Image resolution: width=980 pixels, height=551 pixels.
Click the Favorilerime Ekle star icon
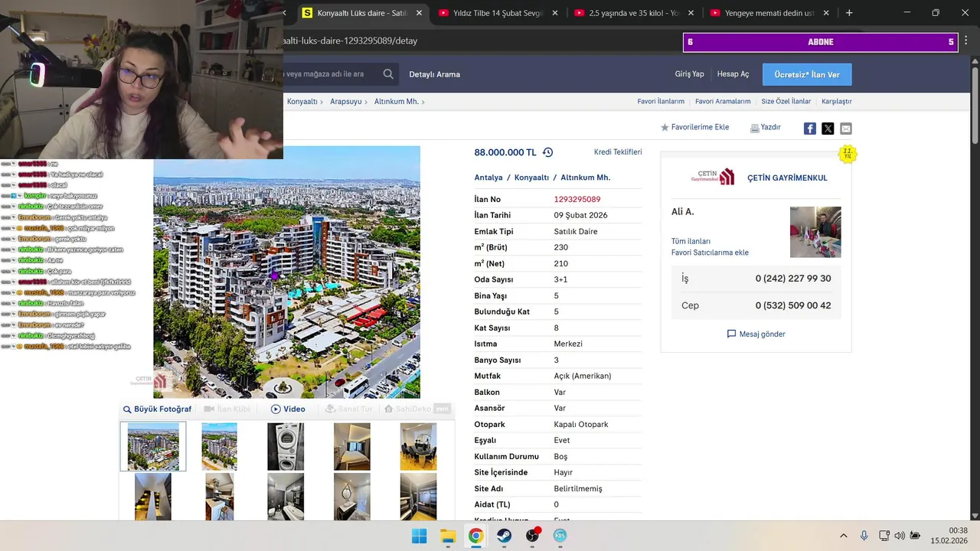click(665, 128)
